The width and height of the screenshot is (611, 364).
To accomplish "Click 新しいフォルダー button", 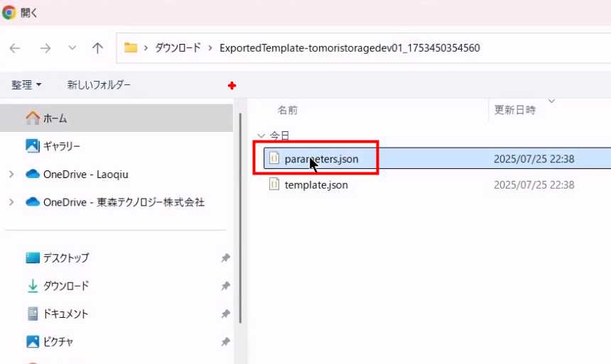I will [x=99, y=85].
